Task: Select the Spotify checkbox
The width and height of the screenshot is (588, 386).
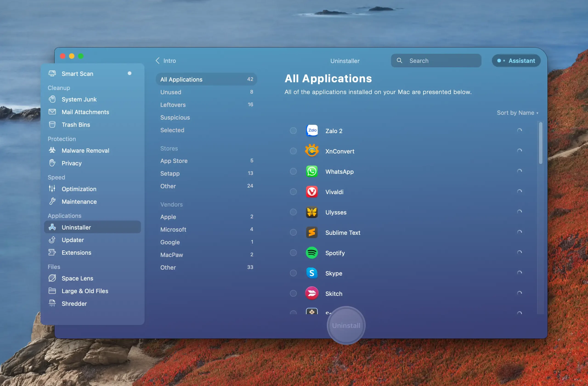Action: click(x=293, y=253)
